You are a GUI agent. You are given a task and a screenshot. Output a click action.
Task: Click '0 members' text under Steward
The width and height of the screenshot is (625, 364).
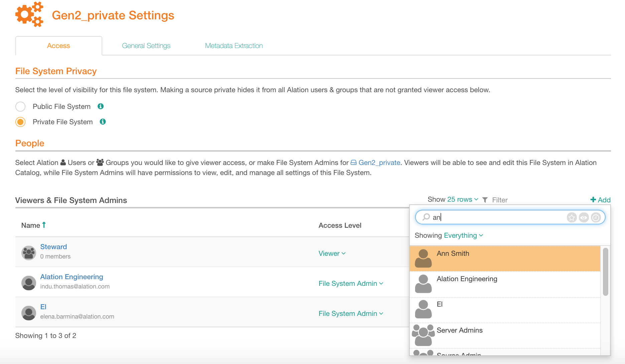coord(55,256)
